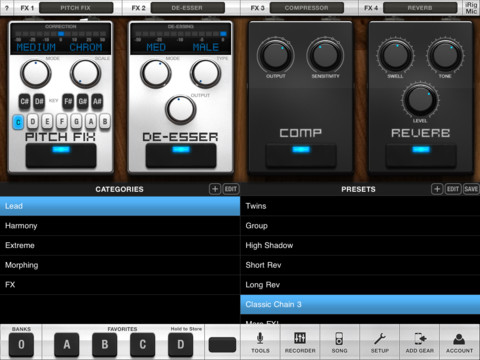
Task: Select key F on Pitch Fix pedal
Action: tap(62, 122)
